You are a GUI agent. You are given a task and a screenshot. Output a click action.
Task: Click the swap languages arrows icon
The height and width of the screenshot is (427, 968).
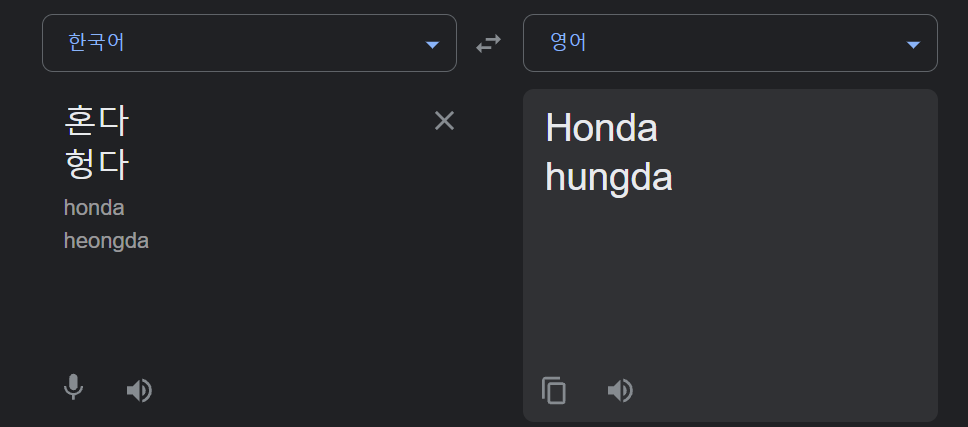489,43
